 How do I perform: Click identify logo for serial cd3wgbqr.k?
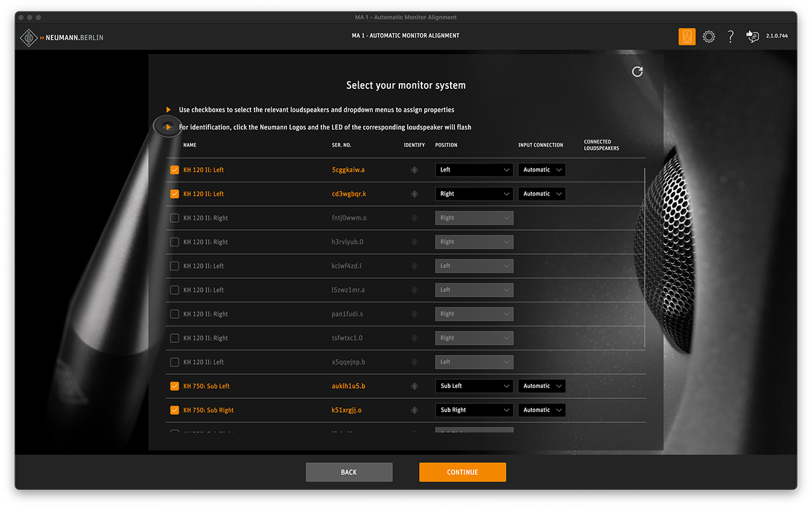(415, 194)
